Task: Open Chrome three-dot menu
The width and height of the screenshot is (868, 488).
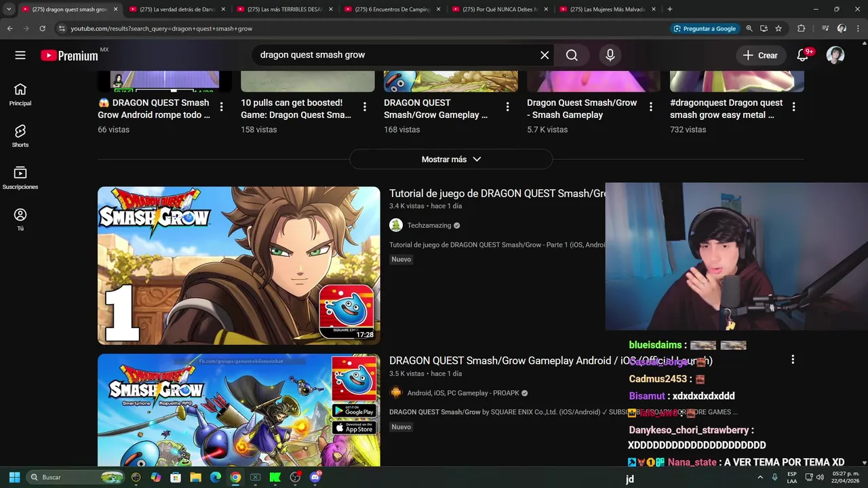Action: point(858,28)
